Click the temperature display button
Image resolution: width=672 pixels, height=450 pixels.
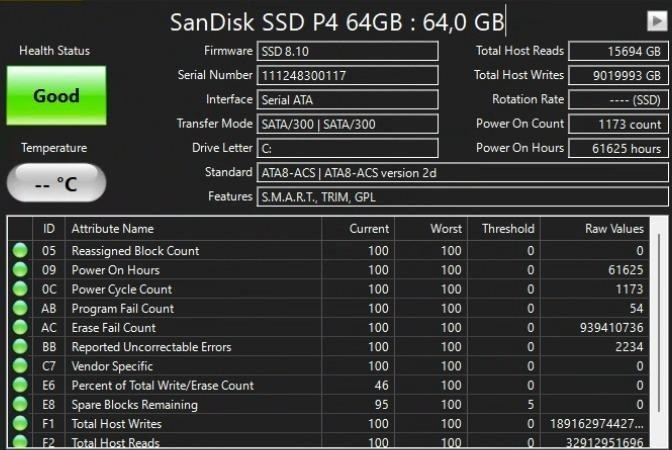pyautogui.click(x=57, y=183)
